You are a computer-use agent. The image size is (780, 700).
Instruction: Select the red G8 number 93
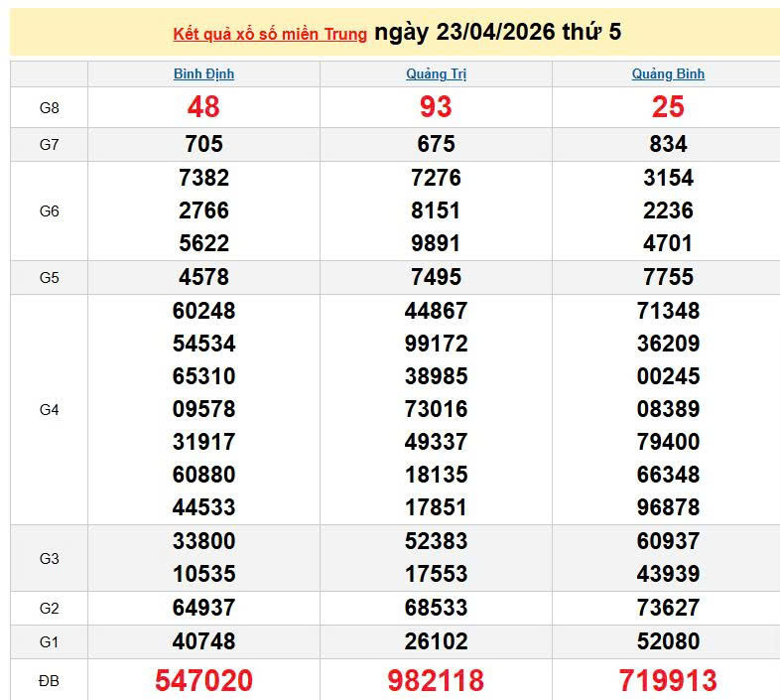tap(436, 106)
